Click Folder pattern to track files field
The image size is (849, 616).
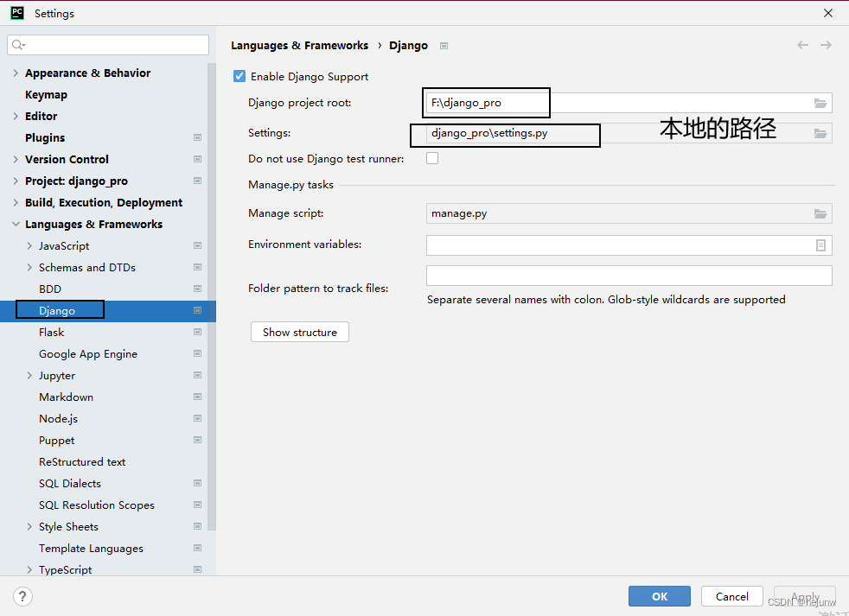(629, 276)
